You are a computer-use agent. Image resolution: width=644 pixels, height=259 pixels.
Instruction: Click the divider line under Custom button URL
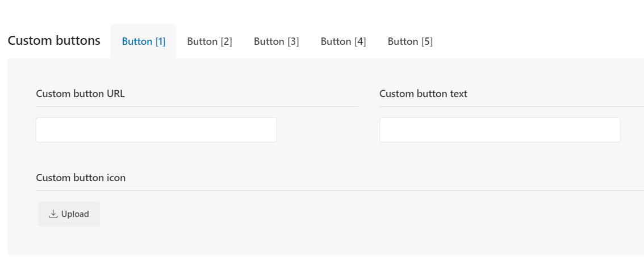pyautogui.click(x=196, y=106)
